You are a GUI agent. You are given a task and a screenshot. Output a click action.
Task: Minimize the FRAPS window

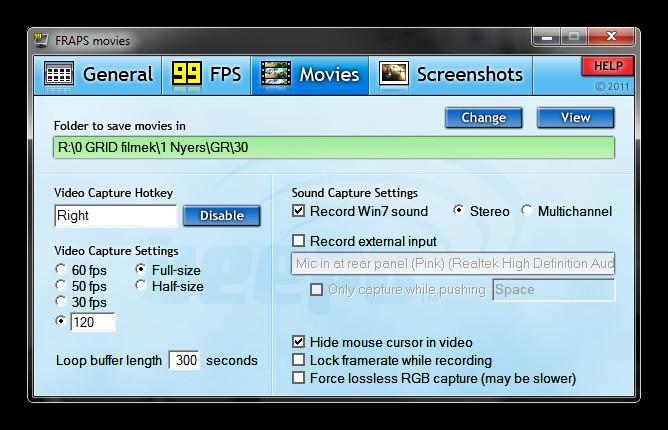pos(547,37)
